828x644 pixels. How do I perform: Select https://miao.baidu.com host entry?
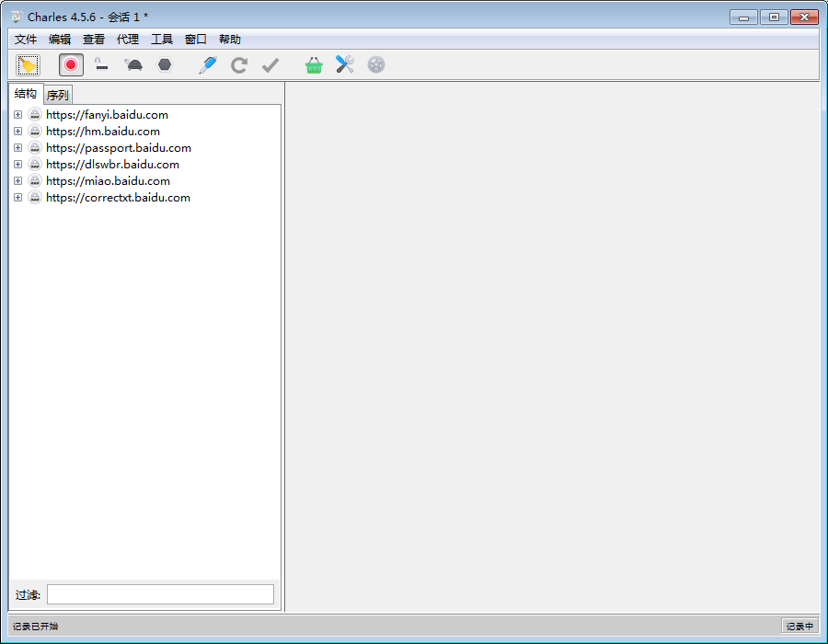point(109,180)
